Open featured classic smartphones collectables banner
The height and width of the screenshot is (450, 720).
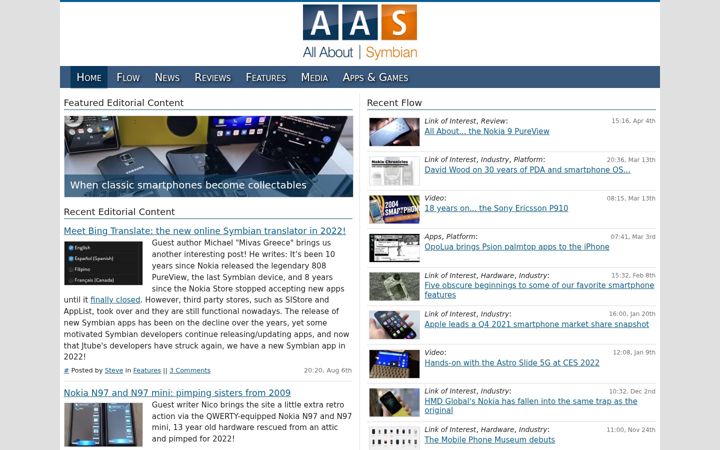point(208,156)
